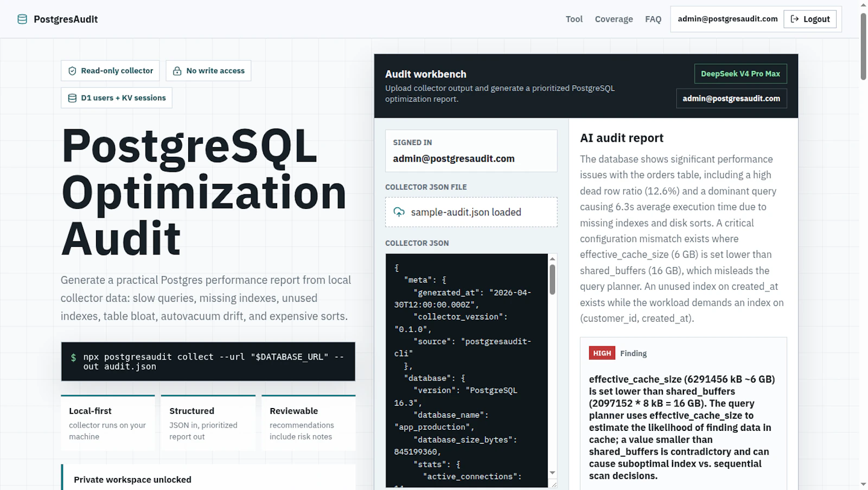Click the page scrollbar down arrow
Screen dimensions: 868x490
863,485
